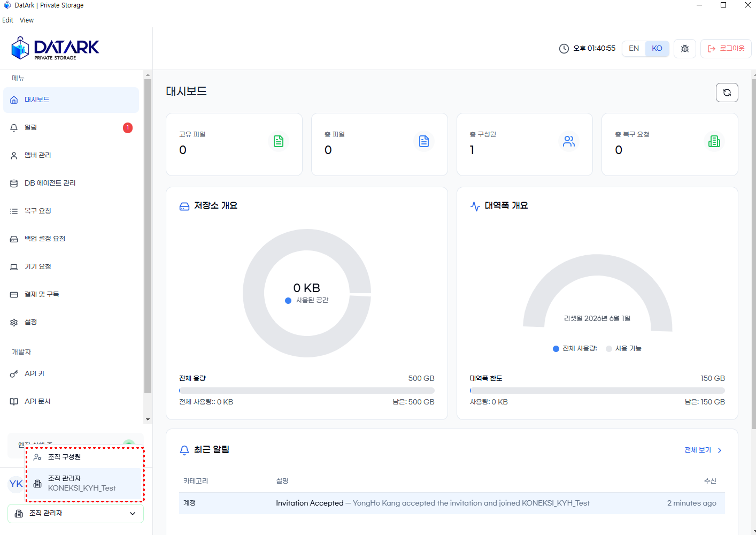The width and height of the screenshot is (756, 535).
Task: Click the laptop icon for 기기 요청
Action: (x=14, y=267)
